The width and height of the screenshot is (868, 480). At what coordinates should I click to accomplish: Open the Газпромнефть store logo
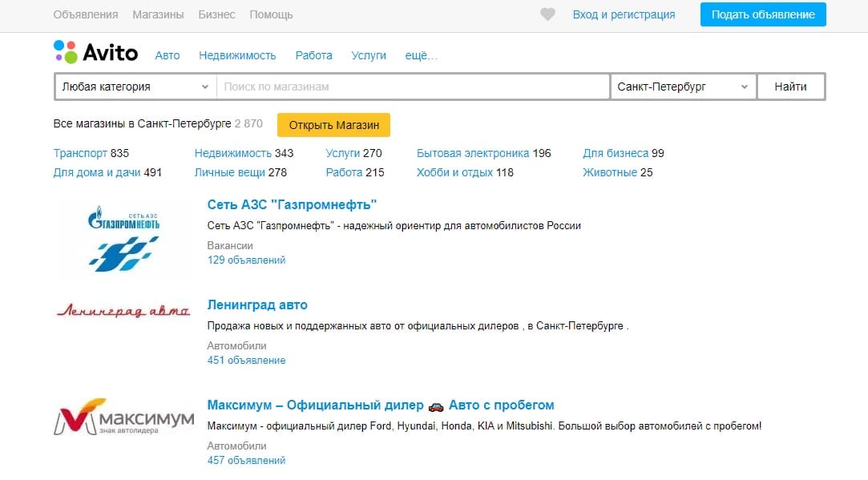pyautogui.click(x=123, y=238)
